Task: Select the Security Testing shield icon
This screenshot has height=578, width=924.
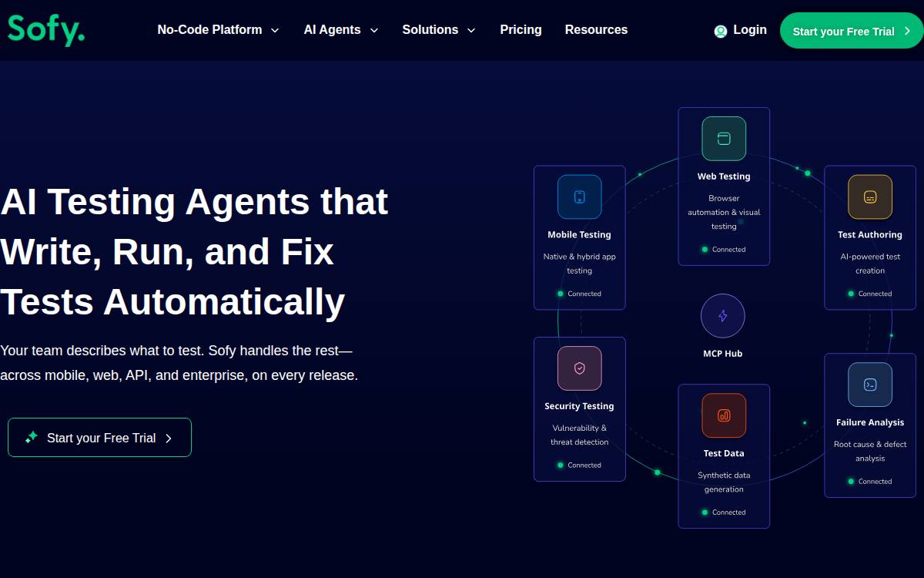Action: pyautogui.click(x=580, y=368)
